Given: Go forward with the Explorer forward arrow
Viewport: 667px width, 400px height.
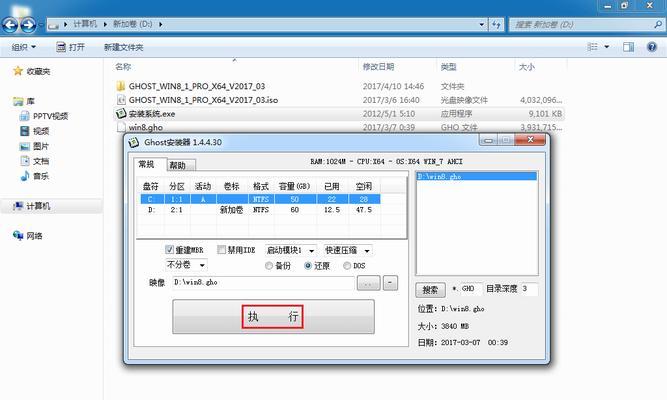Looking at the screenshot, I should 28,25.
